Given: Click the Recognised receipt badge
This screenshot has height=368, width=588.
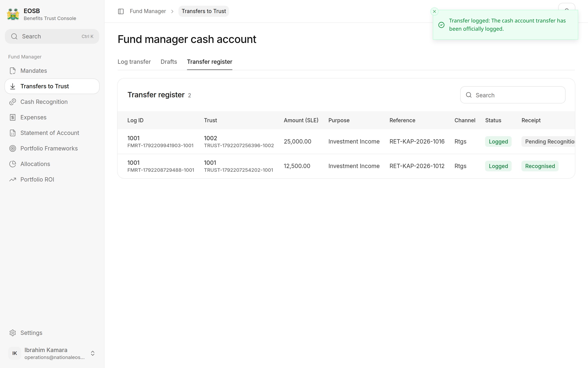Looking at the screenshot, I should [540, 166].
